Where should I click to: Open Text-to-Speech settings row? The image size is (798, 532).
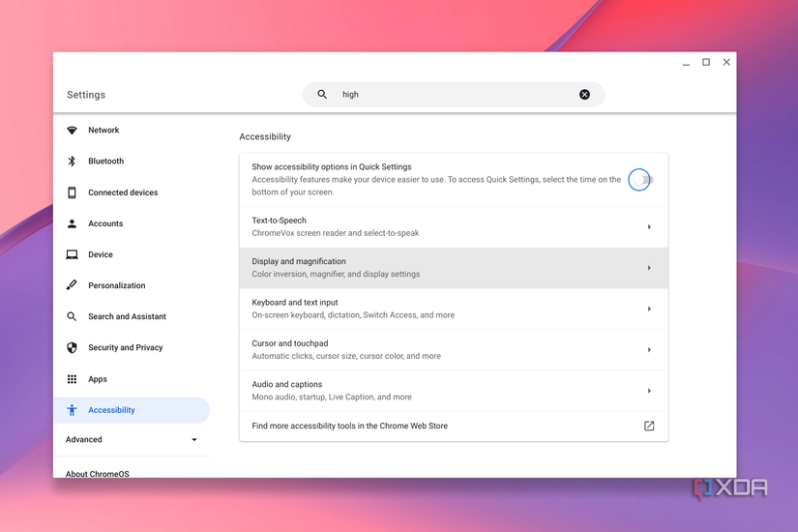click(x=454, y=227)
